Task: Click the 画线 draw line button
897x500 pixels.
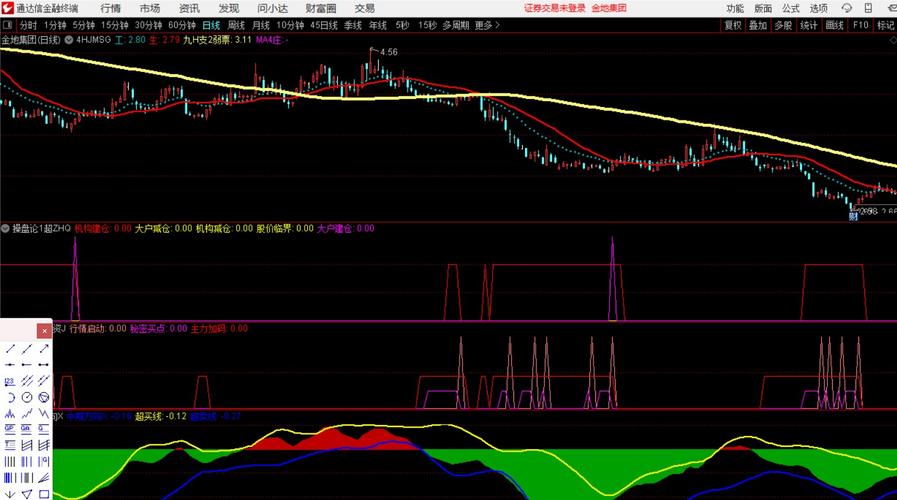Action: 835,25
